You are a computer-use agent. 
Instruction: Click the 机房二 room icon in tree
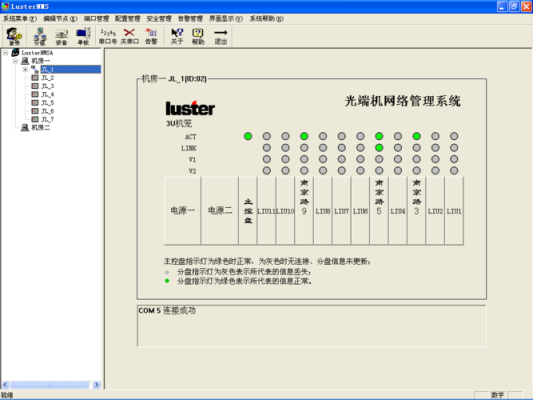[25, 128]
